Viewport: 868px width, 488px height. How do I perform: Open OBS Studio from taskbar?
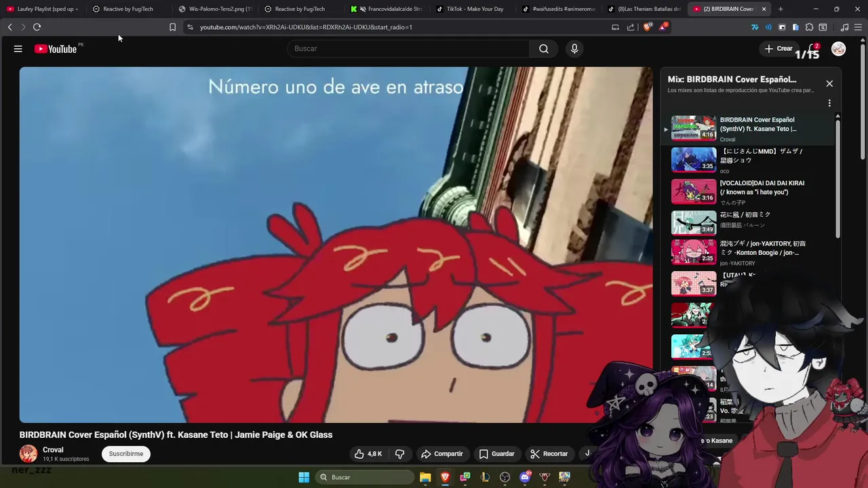(505, 477)
